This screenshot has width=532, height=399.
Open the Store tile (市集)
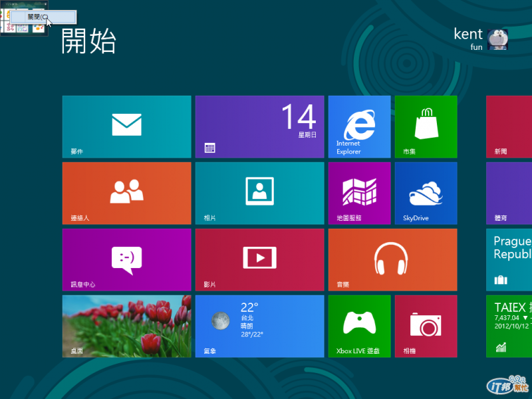(x=426, y=126)
